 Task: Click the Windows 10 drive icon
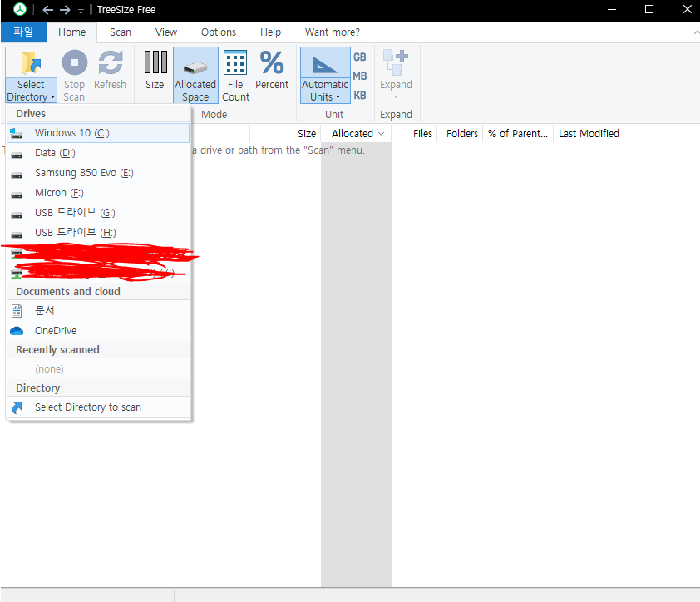(17, 133)
